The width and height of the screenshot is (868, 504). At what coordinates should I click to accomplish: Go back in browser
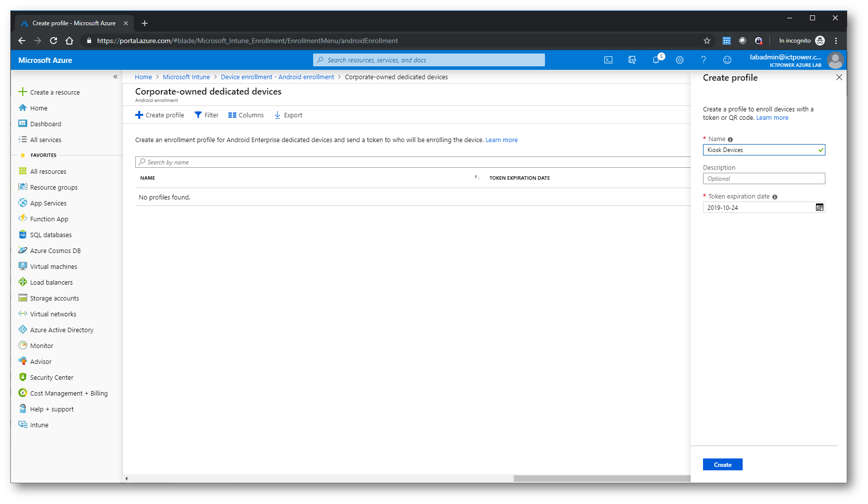pyautogui.click(x=22, y=41)
